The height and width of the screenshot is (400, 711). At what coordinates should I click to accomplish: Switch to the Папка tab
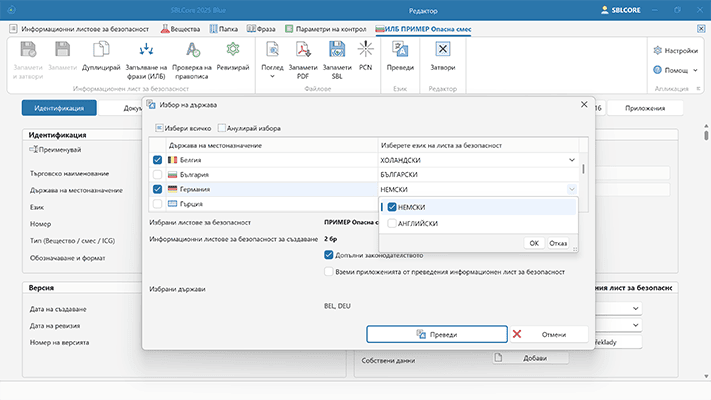click(224, 29)
